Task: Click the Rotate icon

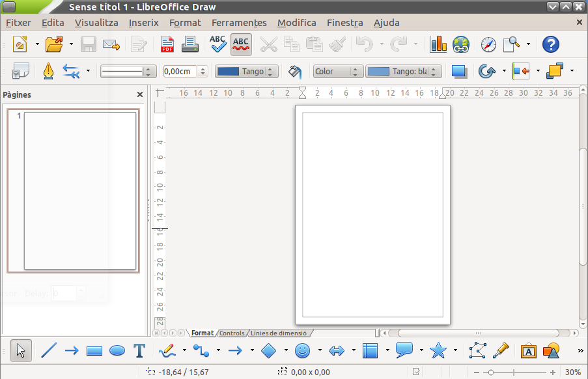Action: (x=487, y=71)
